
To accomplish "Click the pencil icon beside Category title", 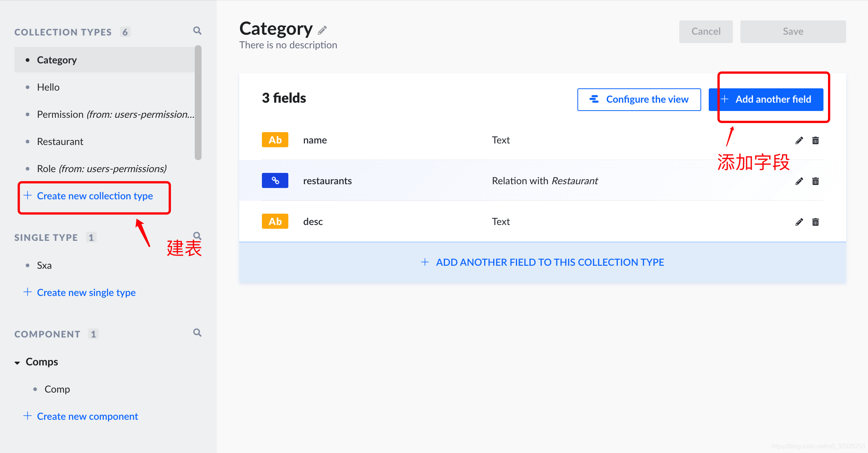I will tap(322, 30).
